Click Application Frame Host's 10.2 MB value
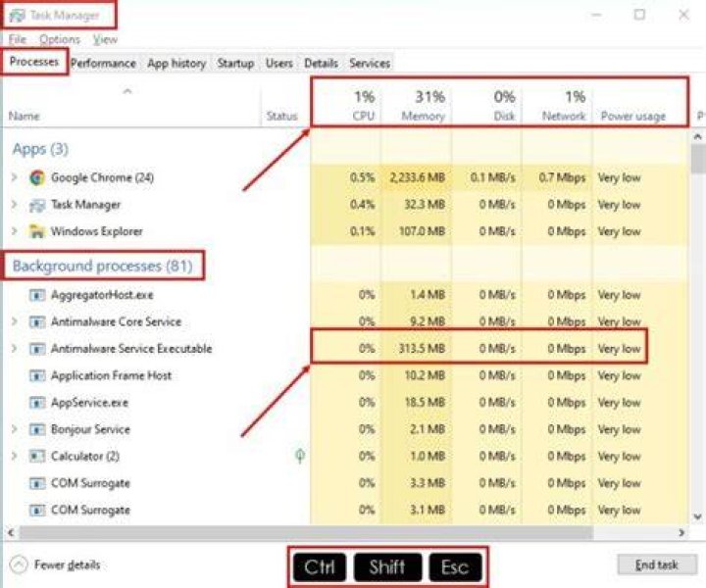 pyautogui.click(x=425, y=375)
